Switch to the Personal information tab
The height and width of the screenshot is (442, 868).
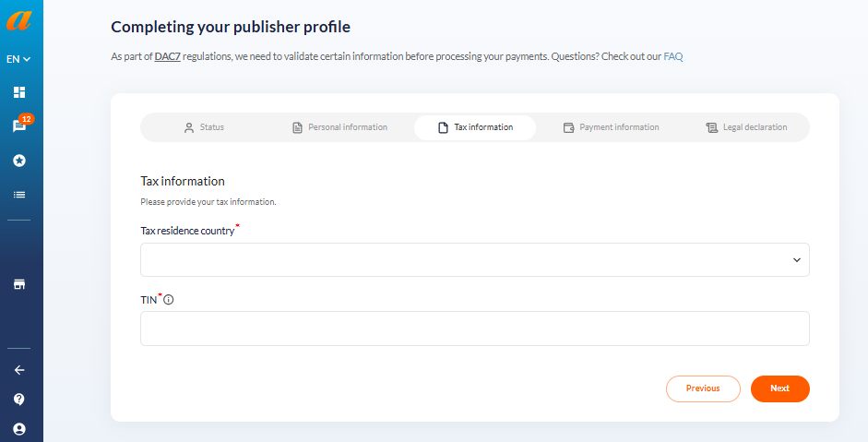[x=339, y=127]
